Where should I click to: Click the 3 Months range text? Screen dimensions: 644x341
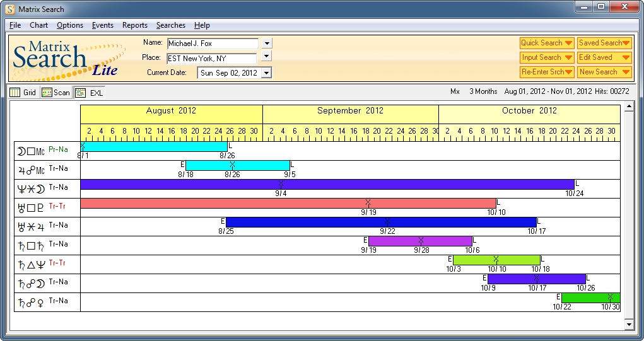pos(483,91)
